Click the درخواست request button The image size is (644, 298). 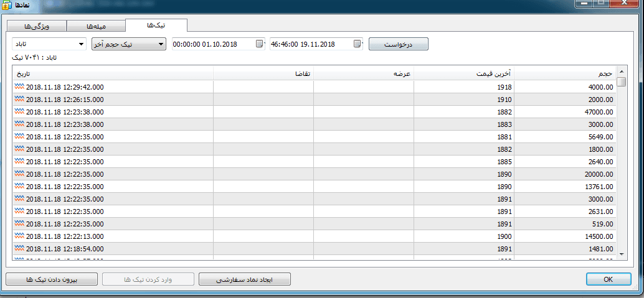tap(399, 44)
